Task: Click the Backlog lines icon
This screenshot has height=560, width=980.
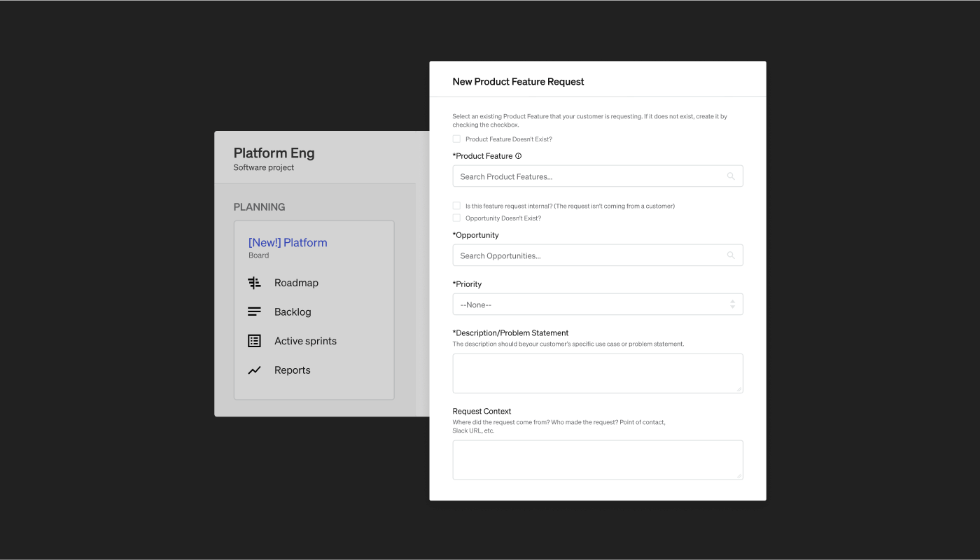Action: (x=254, y=312)
